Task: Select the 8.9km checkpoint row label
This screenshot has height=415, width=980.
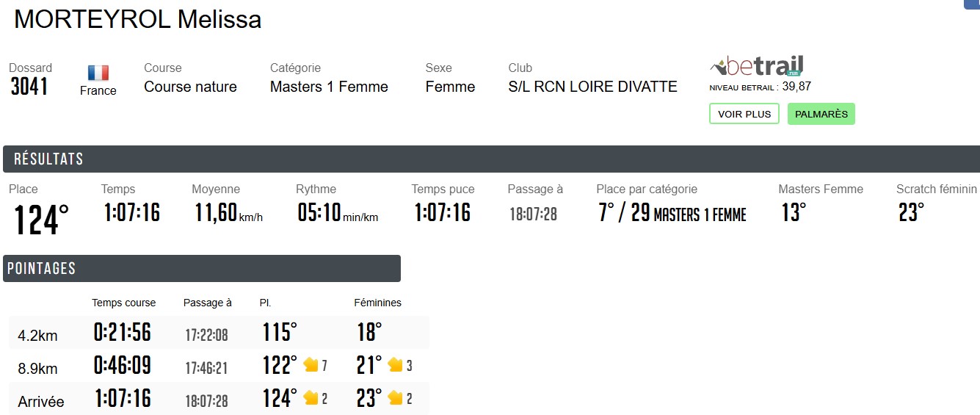Action: [37, 369]
